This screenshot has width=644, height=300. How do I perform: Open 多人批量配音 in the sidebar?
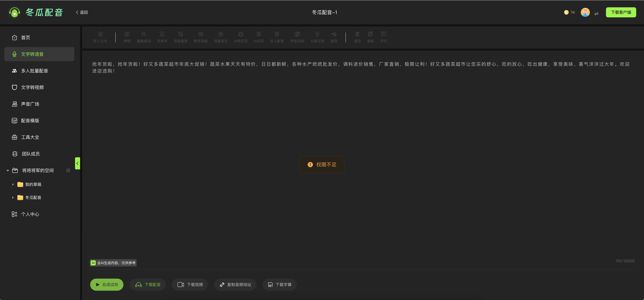coord(35,71)
